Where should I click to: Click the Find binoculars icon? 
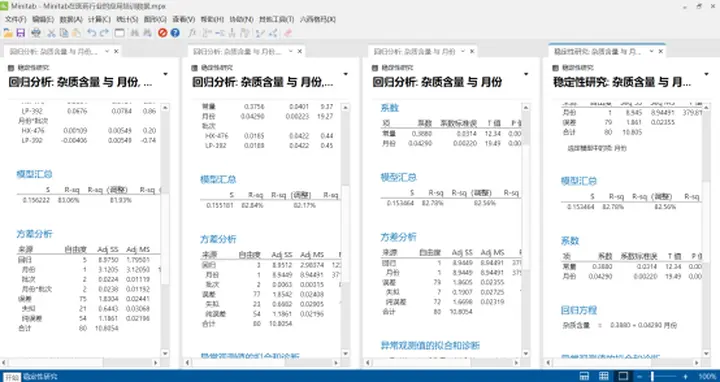click(135, 33)
